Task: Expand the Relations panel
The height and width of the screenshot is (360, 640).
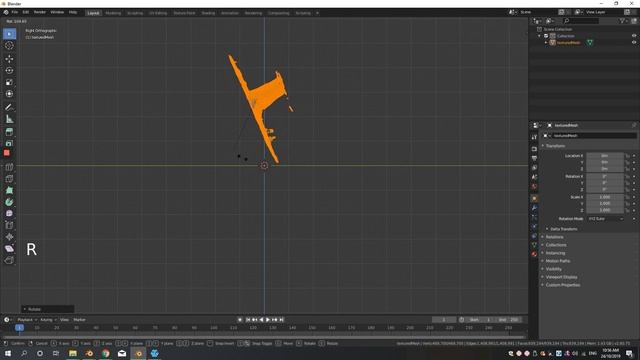Action: (x=554, y=237)
